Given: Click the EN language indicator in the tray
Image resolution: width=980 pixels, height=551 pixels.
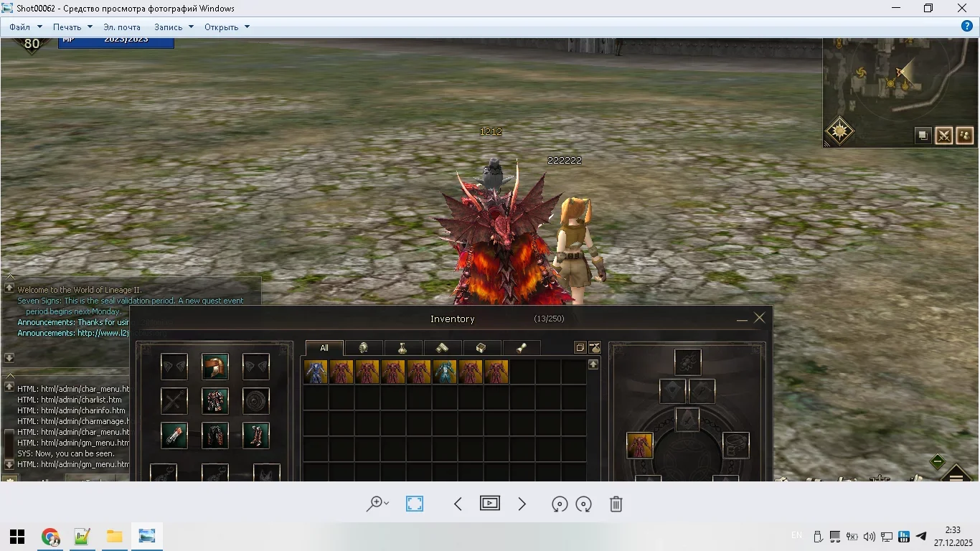Looking at the screenshot, I should (796, 536).
